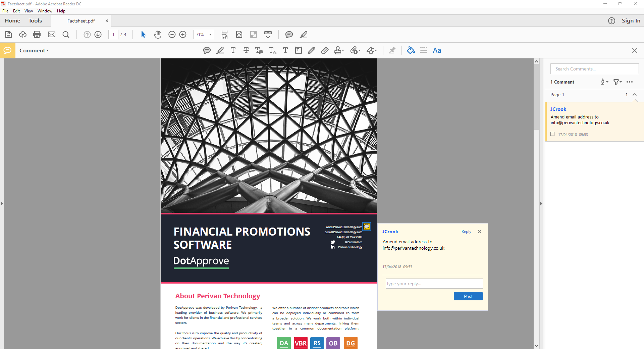Image resolution: width=644 pixels, height=349 pixels.
Task: Print the document with printer icon
Action: click(x=37, y=35)
